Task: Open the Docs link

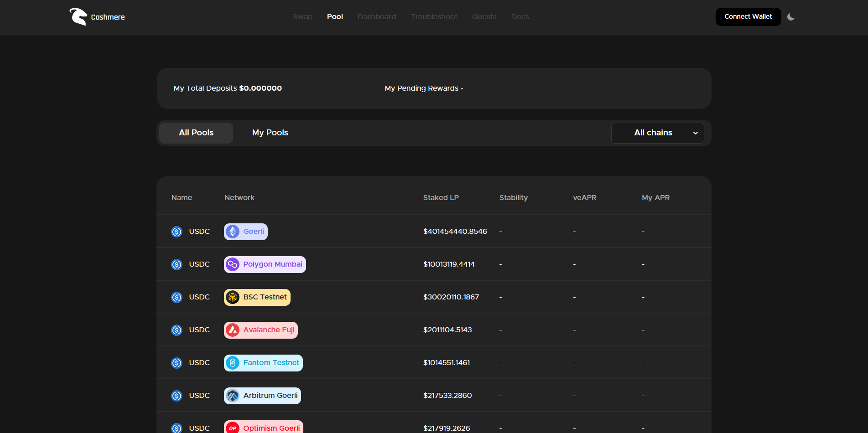Action: click(520, 17)
